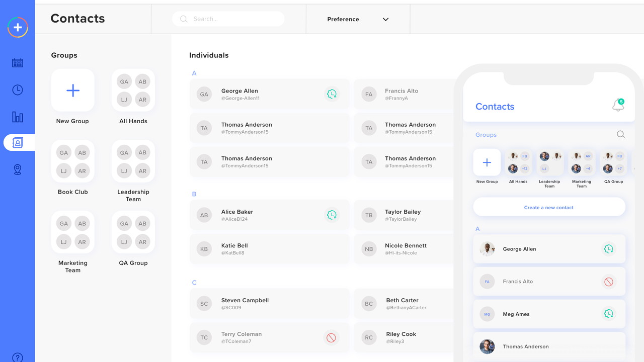Open the location pin sidebar icon
Image resolution: width=644 pixels, height=362 pixels.
[18, 169]
